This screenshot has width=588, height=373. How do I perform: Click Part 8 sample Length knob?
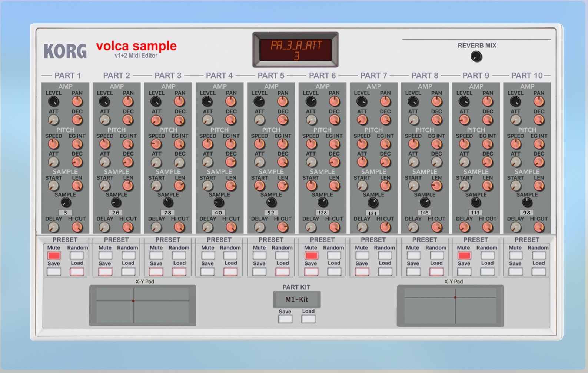pos(436,186)
